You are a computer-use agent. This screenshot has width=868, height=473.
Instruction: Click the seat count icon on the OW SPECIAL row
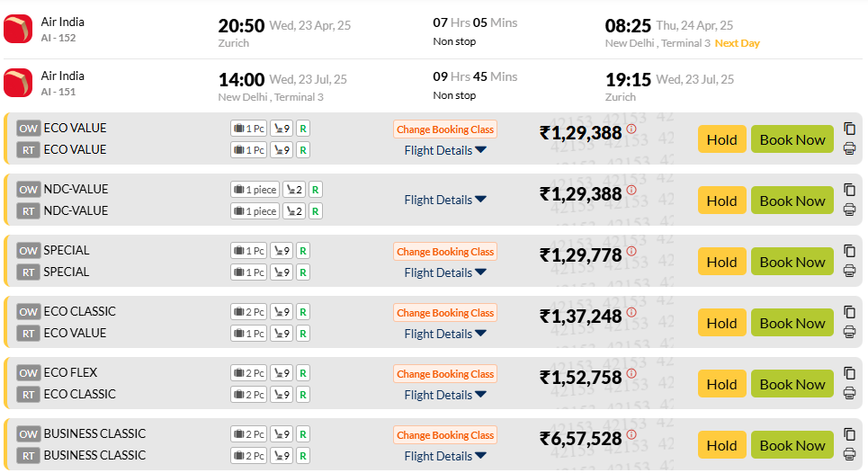pyautogui.click(x=282, y=251)
